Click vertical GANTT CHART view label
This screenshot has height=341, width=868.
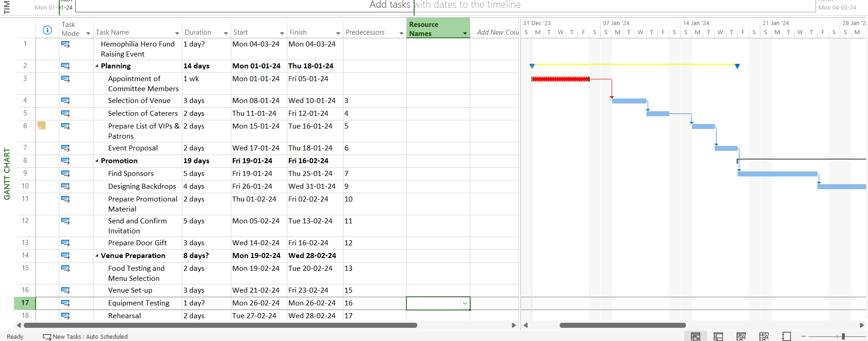[7, 174]
